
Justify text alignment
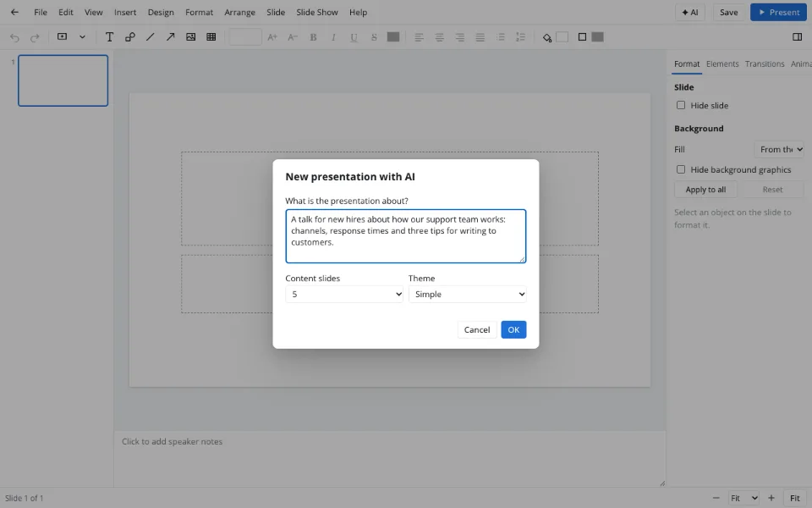click(x=480, y=36)
